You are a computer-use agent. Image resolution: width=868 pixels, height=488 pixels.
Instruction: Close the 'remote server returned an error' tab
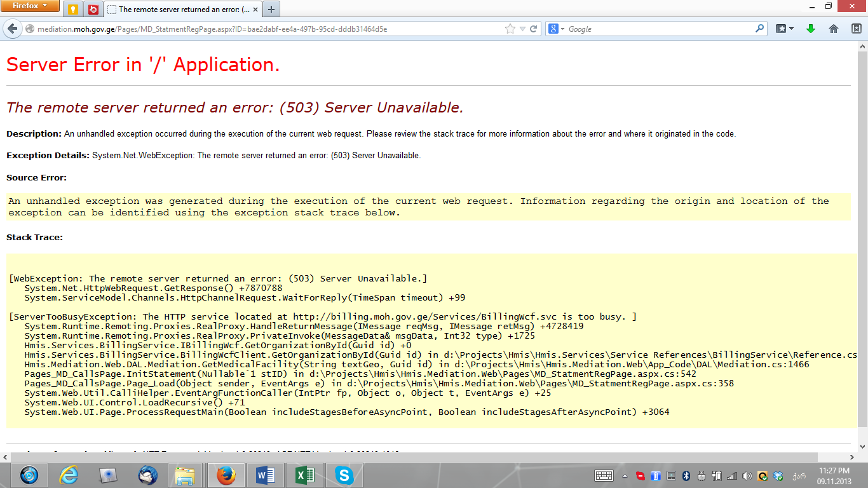click(254, 9)
